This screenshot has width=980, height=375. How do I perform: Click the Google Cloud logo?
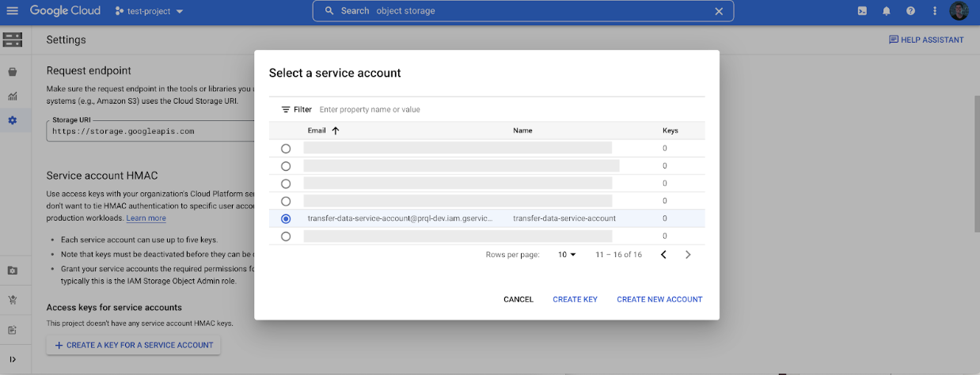65,11
